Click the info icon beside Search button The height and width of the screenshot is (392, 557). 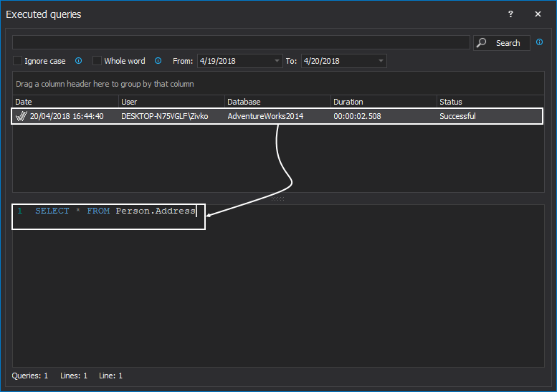coord(539,42)
